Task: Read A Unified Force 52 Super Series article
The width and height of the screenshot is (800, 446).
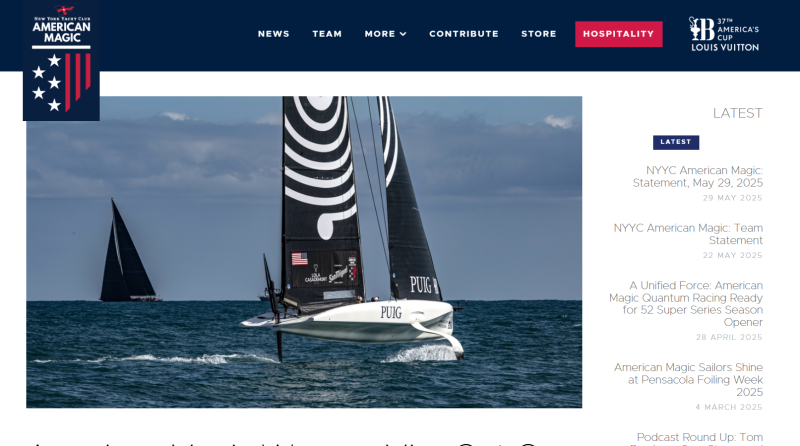Action: coord(686,304)
